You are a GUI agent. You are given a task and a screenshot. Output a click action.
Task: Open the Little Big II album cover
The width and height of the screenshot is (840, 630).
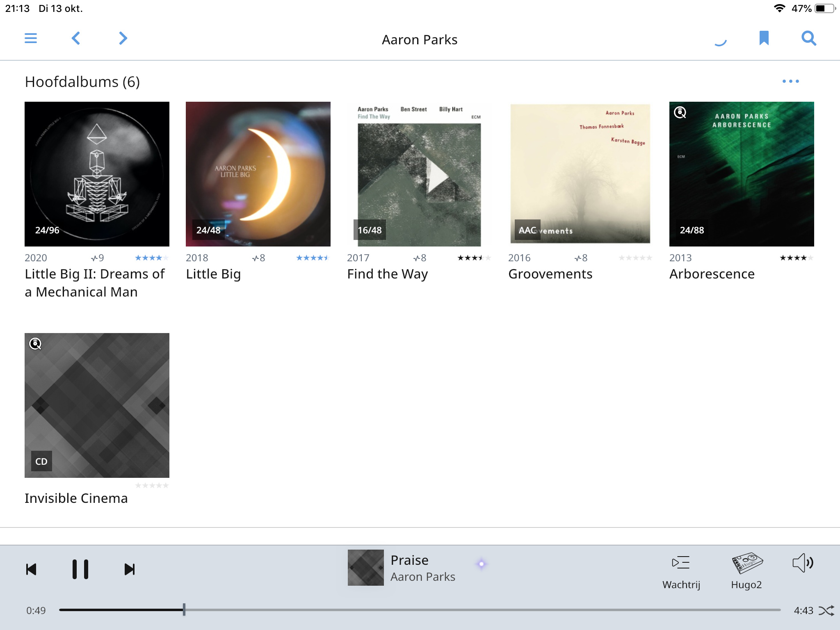[x=97, y=174]
